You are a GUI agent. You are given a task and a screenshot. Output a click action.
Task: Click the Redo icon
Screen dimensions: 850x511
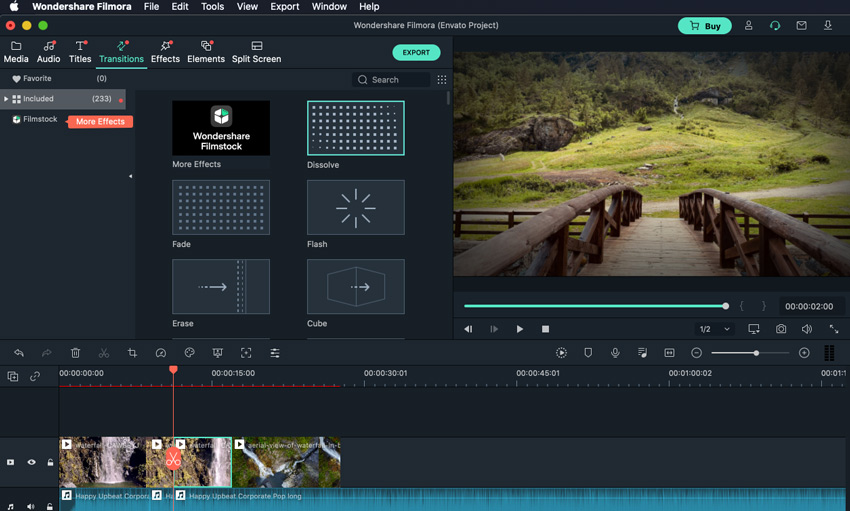tap(47, 353)
